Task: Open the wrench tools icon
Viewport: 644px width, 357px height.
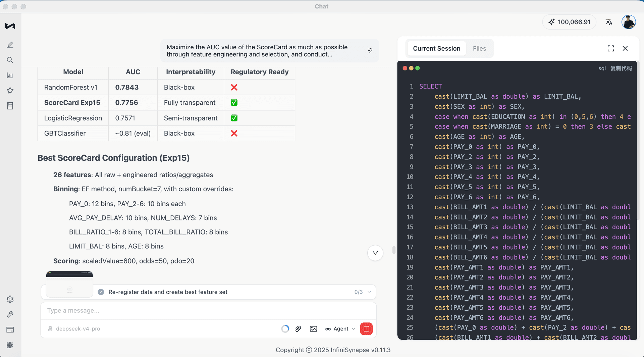Action: tap(10, 314)
